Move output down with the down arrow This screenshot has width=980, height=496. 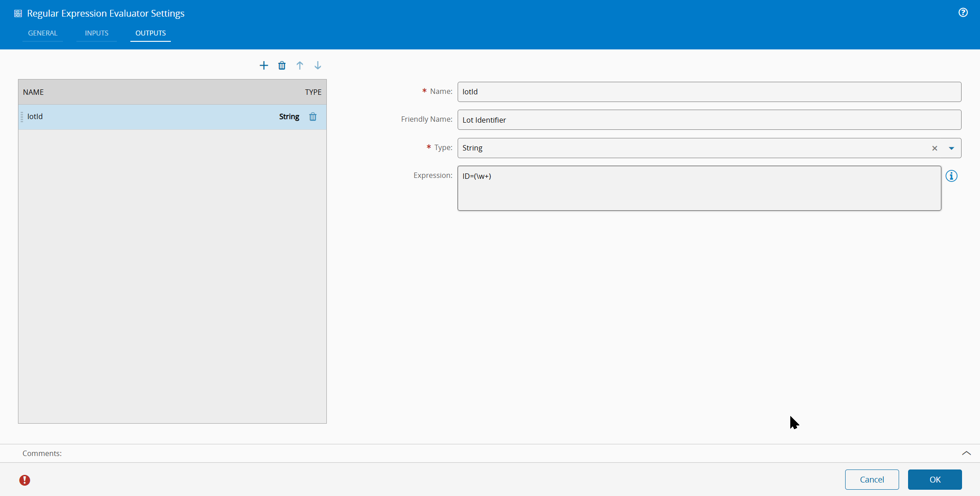coord(318,66)
